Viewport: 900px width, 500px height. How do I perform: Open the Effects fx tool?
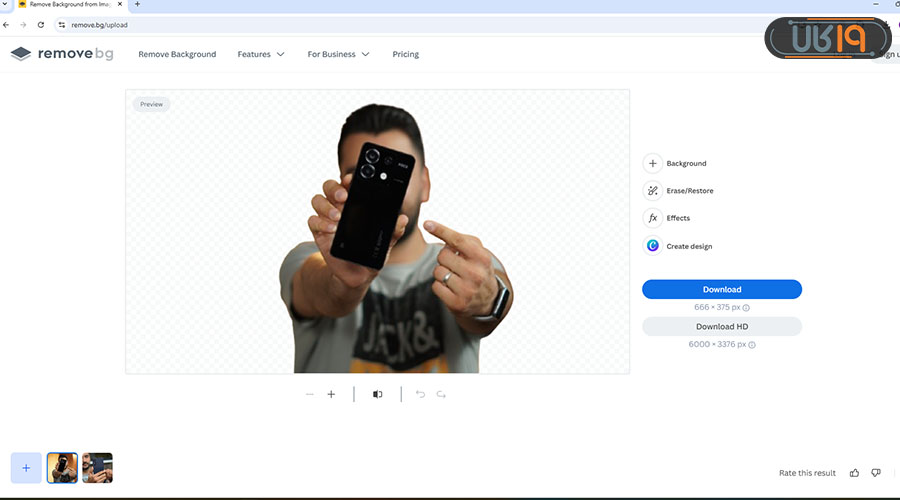(x=653, y=218)
